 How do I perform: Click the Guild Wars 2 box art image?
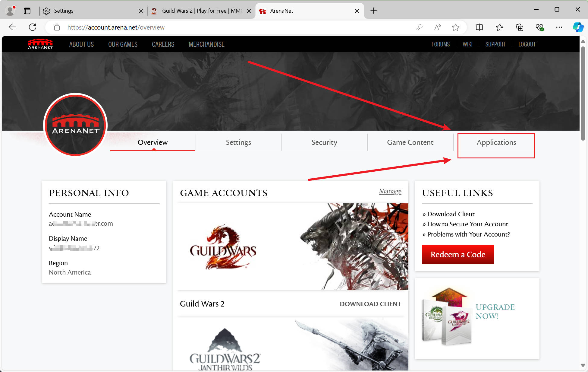click(x=447, y=316)
